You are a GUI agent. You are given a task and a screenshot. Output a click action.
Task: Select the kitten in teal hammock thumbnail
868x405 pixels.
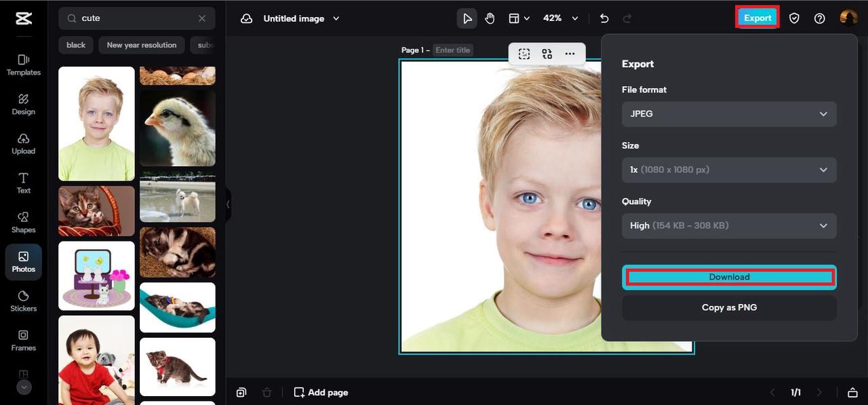click(178, 307)
